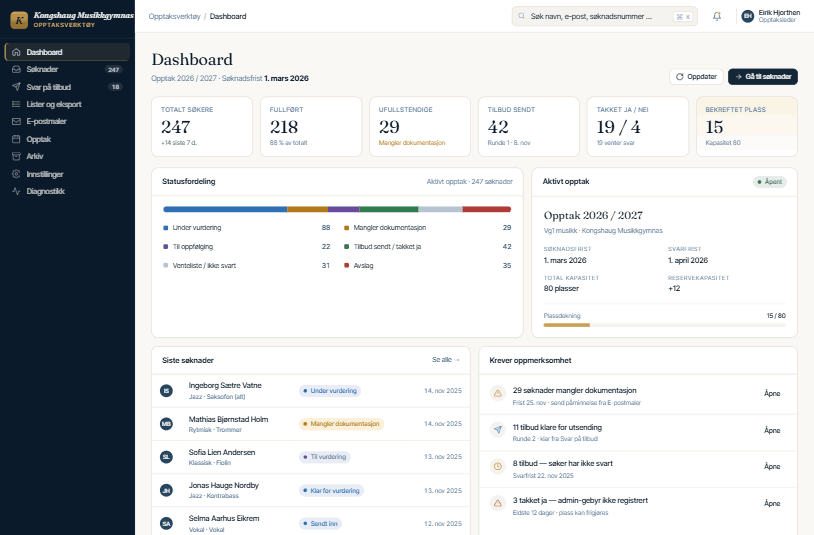Open Søknader inbox icon in sidebar
Viewport: 814px width, 535px height.
[x=16, y=69]
